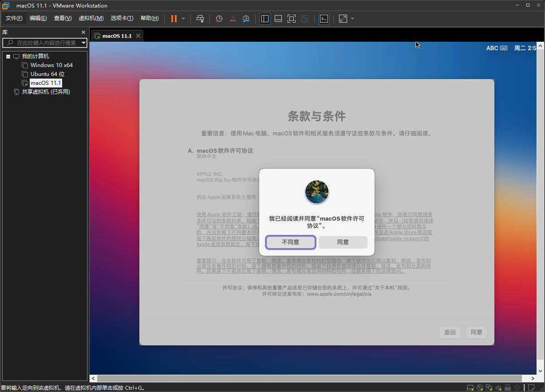Open the power options dropdown beside Pause

click(183, 19)
